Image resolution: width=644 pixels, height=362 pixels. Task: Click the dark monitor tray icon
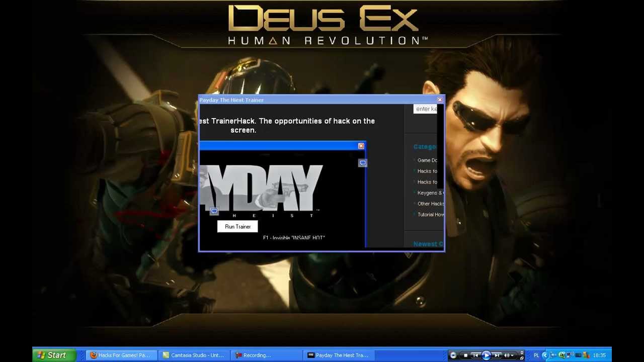(578, 355)
